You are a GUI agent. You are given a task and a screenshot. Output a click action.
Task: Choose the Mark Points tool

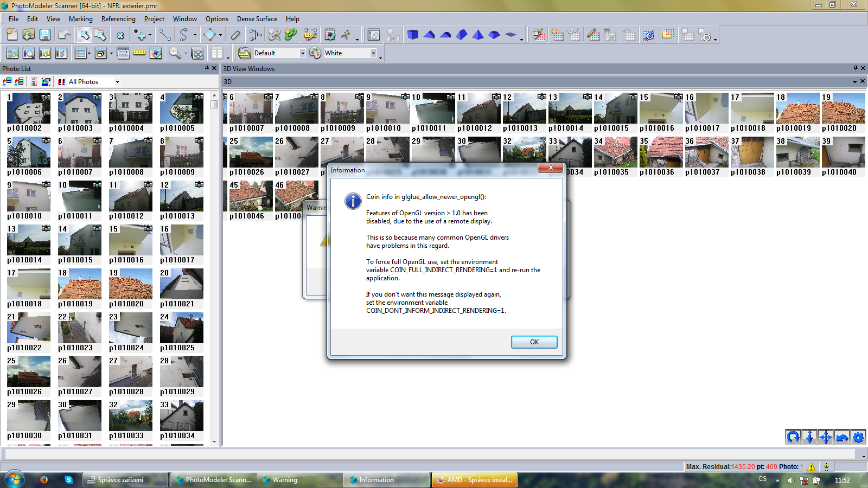[x=140, y=35]
